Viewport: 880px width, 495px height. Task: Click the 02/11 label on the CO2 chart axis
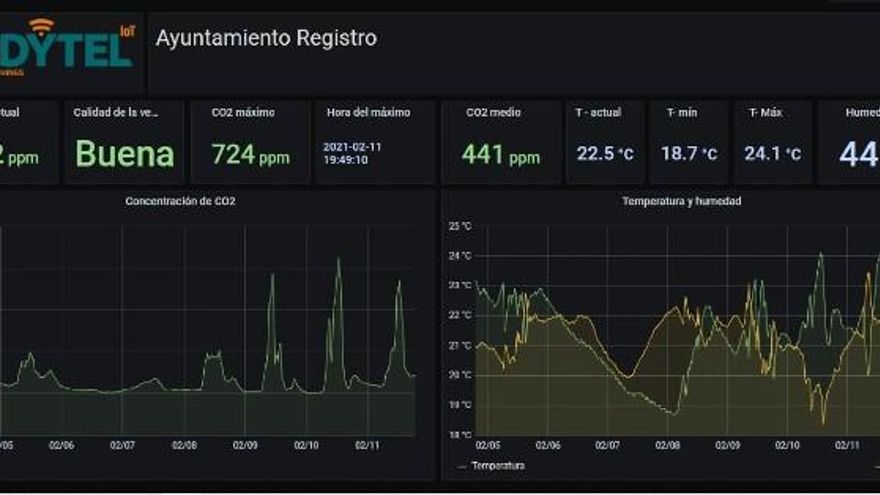pyautogui.click(x=367, y=445)
